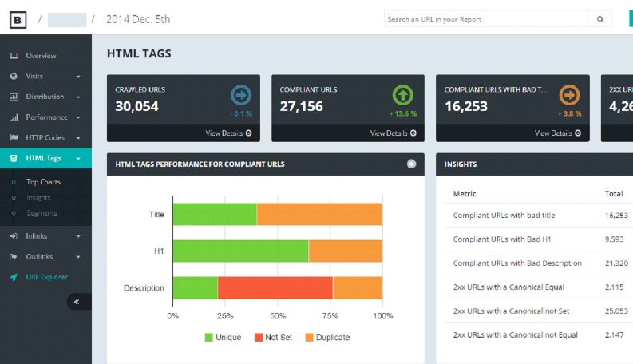This screenshot has width=633, height=364.
Task: Toggle Duplicate legend entry
Action: [327, 338]
